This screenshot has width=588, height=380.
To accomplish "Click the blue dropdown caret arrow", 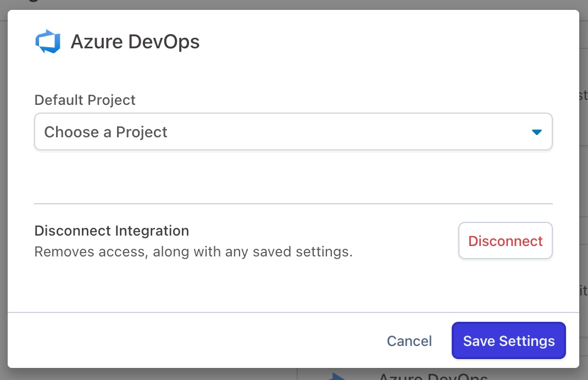I will (537, 132).
